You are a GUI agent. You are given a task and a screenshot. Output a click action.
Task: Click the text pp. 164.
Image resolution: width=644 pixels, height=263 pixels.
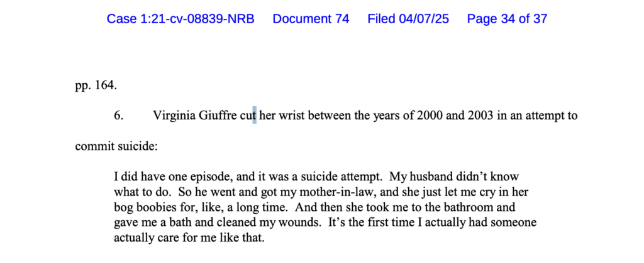(96, 86)
